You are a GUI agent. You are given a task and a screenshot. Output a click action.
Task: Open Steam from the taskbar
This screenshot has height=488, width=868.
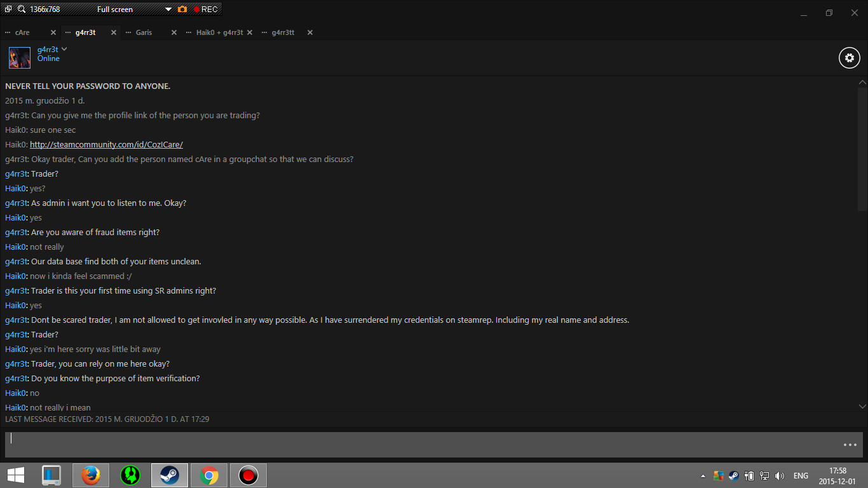(x=169, y=475)
